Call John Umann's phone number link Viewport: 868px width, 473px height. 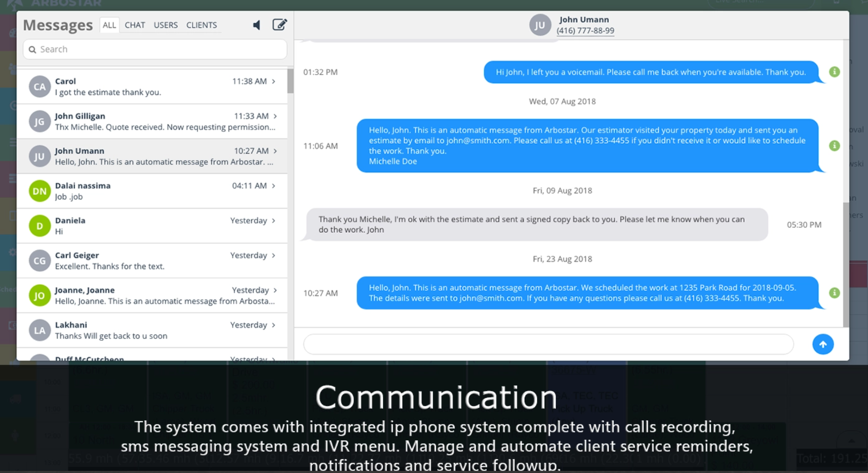585,31
